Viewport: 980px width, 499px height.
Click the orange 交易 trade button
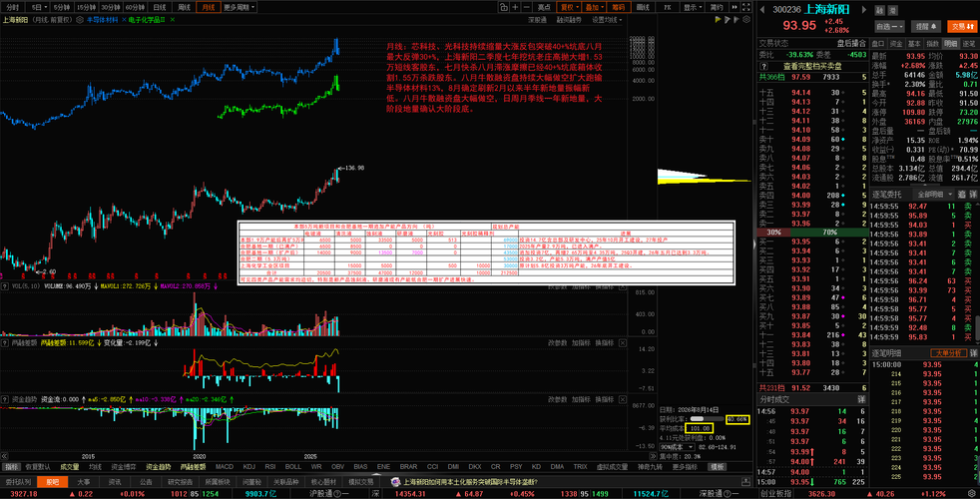tap(961, 26)
